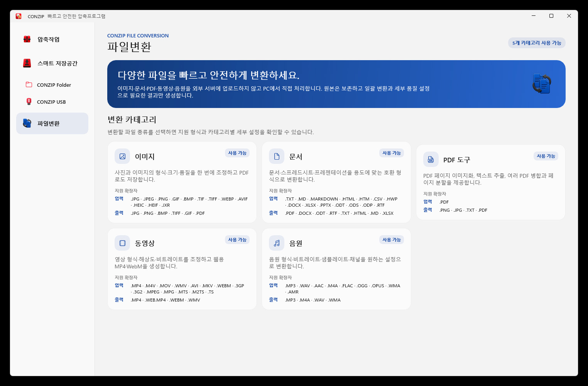
Task: Click the 5개 카테고리 사용 가능 badge
Action: point(537,43)
